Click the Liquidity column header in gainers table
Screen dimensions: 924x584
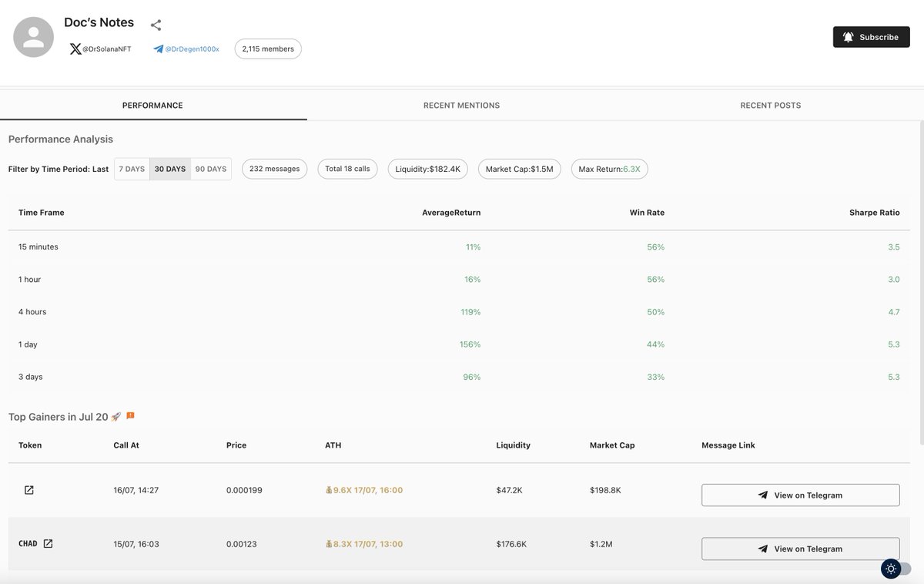(514, 445)
